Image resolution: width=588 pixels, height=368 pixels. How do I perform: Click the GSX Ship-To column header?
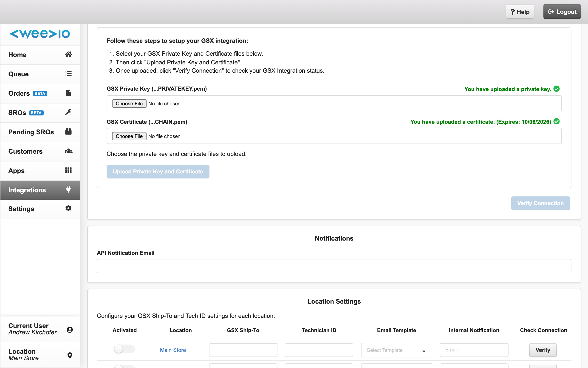point(243,330)
